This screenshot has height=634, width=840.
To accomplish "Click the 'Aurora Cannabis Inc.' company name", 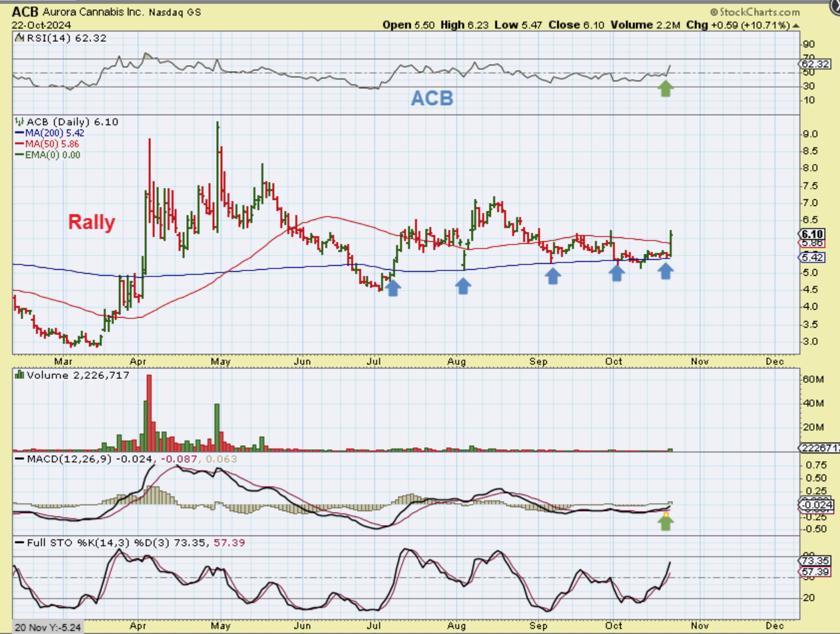I will (92, 12).
